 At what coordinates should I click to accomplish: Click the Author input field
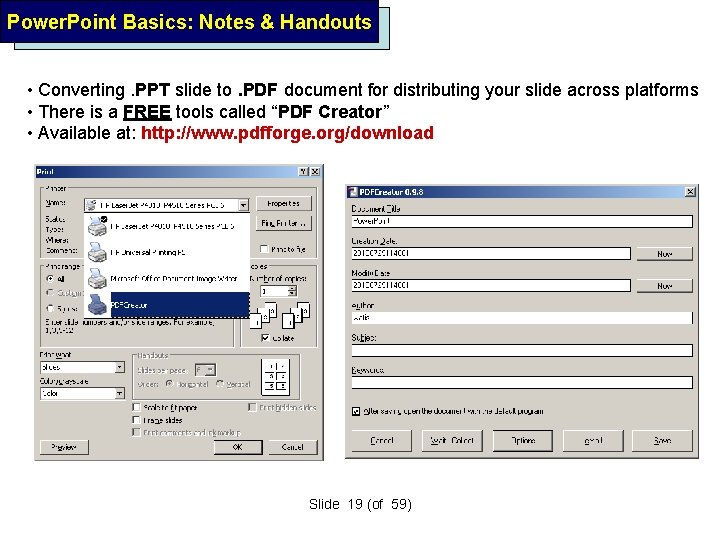pos(522,318)
